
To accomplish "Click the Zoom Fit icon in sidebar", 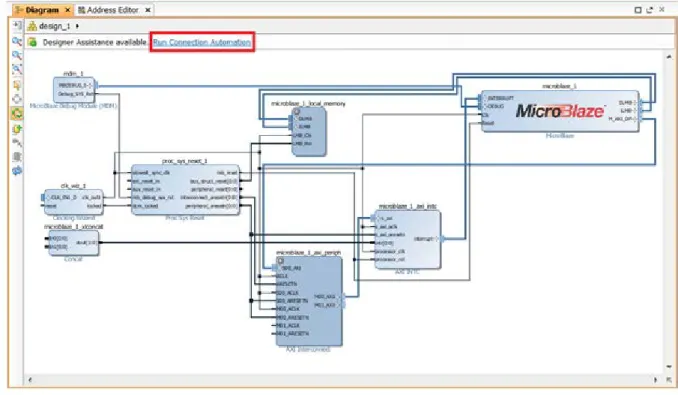I will [x=17, y=70].
